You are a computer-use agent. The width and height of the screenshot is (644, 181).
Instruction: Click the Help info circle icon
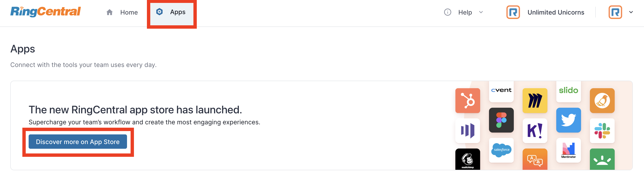(447, 12)
